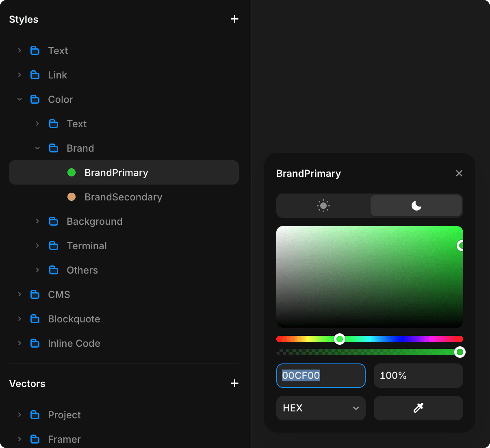Screen dimensions: 490x448
Task: Switch to dark theme color (moon icon)
Action: (416, 206)
